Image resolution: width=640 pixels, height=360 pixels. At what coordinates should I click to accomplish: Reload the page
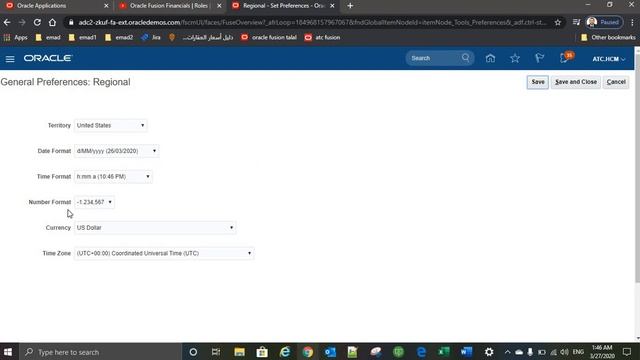(x=37, y=22)
